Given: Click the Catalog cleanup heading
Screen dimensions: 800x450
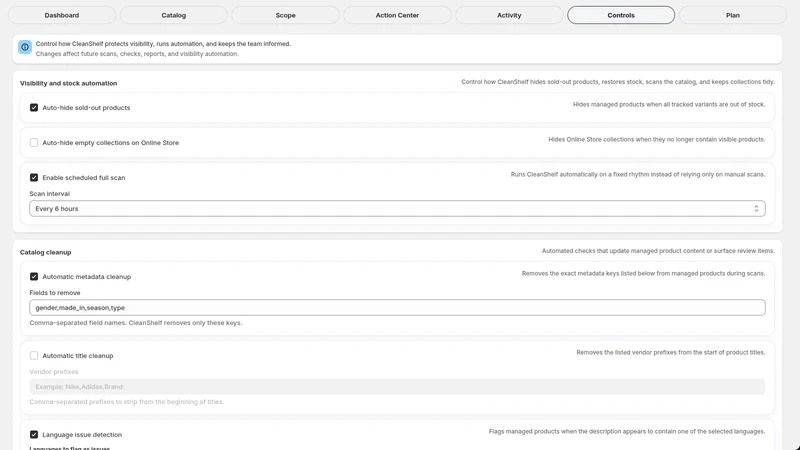Looking at the screenshot, I should (45, 252).
